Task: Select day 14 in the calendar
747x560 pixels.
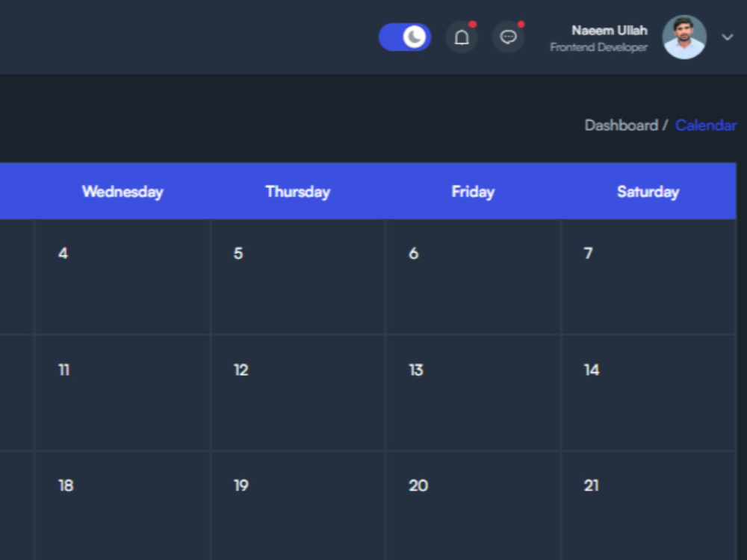Action: point(648,393)
